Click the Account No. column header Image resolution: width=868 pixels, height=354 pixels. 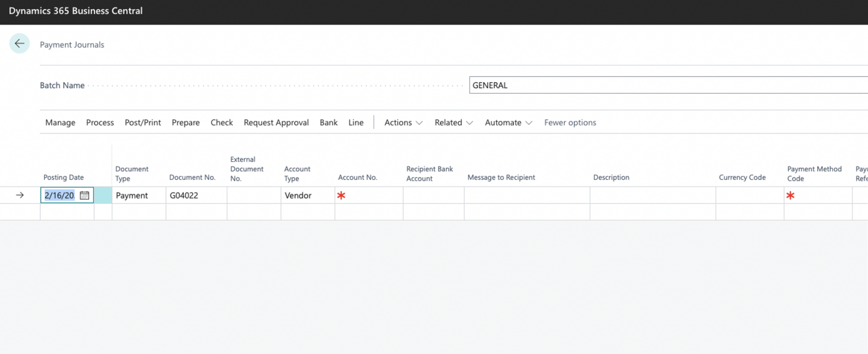(x=357, y=177)
